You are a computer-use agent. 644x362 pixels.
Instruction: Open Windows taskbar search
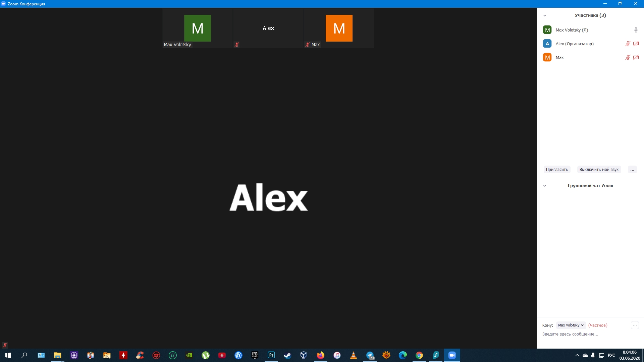pos(24,355)
